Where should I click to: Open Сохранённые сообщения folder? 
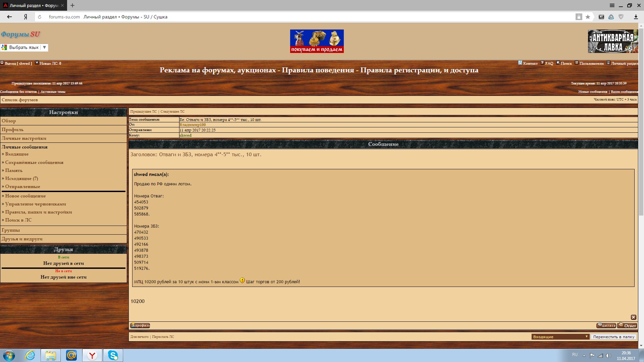(34, 163)
